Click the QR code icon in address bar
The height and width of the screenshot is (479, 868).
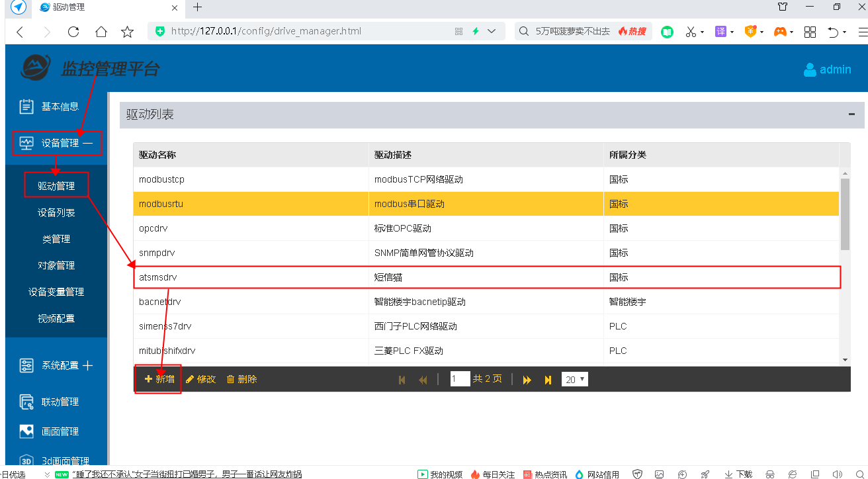coord(459,31)
